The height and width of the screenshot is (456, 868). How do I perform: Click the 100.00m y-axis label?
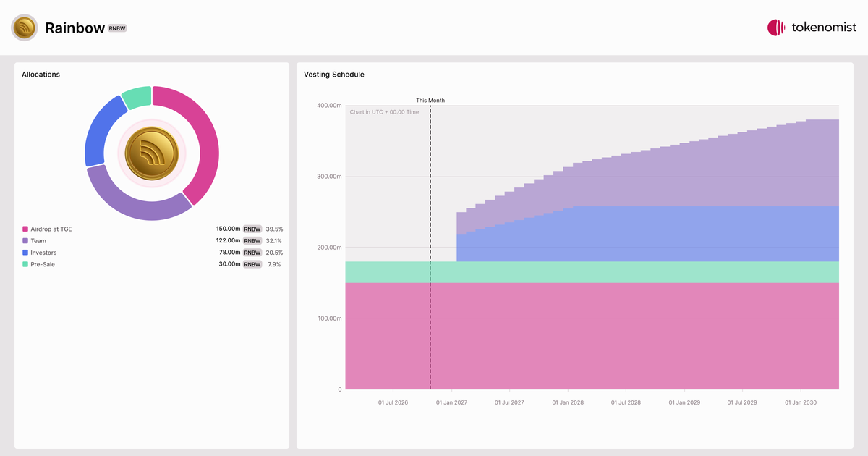pyautogui.click(x=329, y=318)
